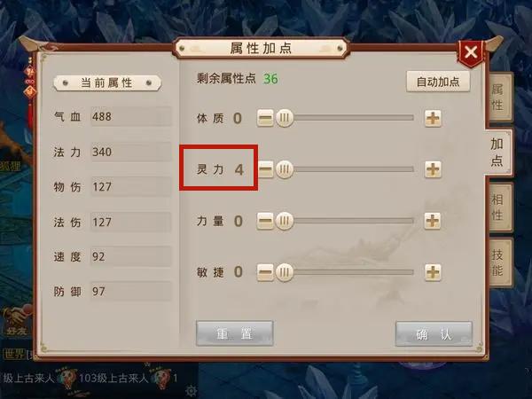Image resolution: width=532 pixels, height=399 pixels.
Task: Open the 技能 side tab
Action: click(x=497, y=262)
